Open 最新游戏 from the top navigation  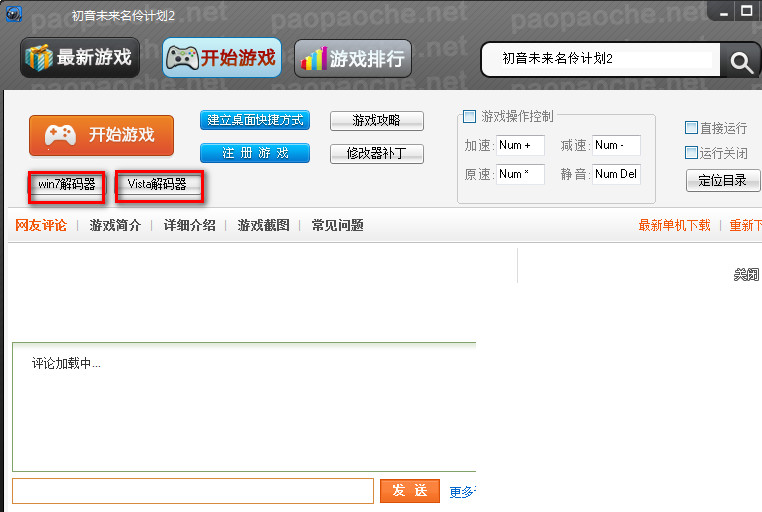80,58
